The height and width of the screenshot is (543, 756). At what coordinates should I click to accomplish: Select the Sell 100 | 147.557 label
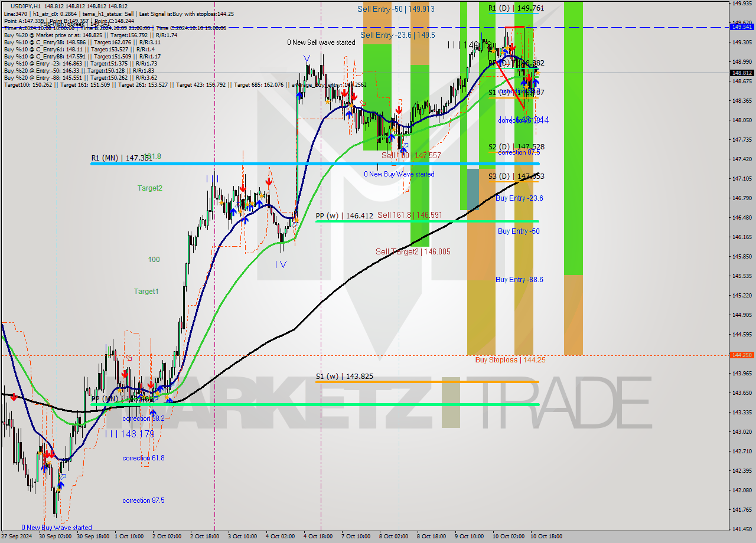[x=411, y=155]
